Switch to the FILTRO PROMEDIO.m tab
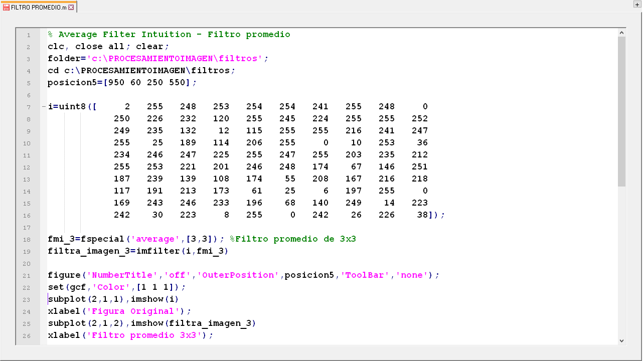 (x=38, y=8)
